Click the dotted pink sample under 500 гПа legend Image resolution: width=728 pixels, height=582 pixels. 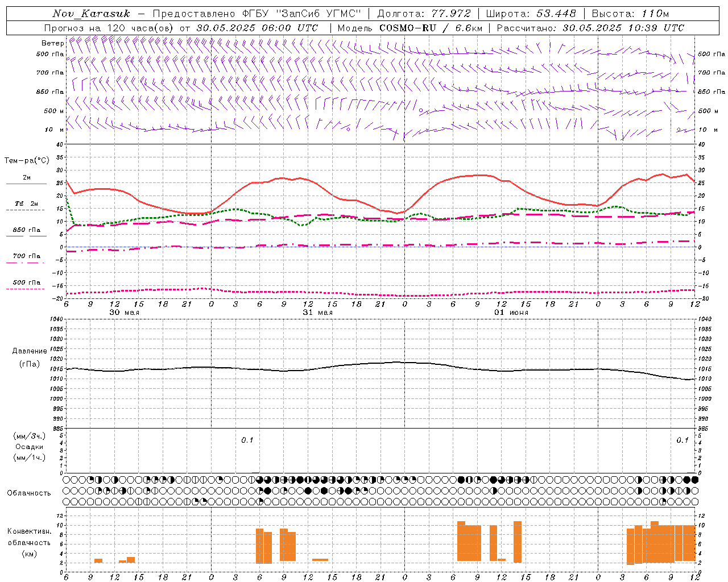click(x=25, y=289)
